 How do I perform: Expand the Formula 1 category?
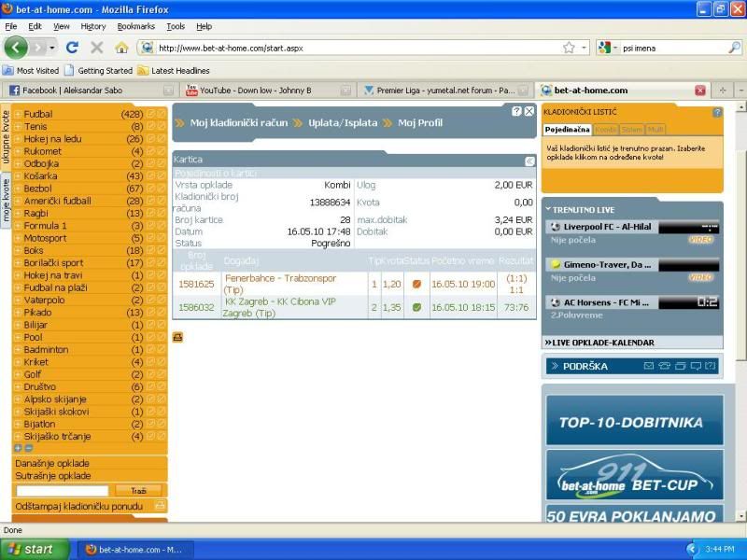pos(19,225)
